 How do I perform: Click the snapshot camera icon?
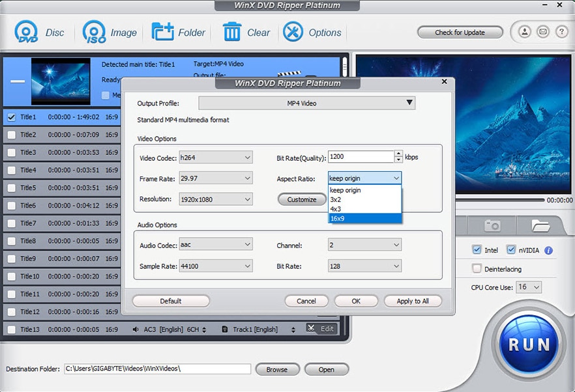coord(492,225)
